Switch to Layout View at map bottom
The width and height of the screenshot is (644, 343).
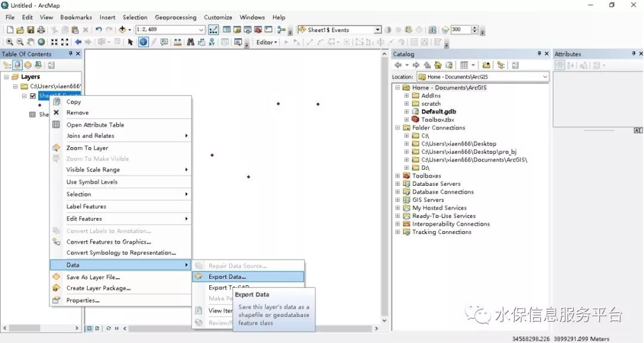[x=97, y=328]
